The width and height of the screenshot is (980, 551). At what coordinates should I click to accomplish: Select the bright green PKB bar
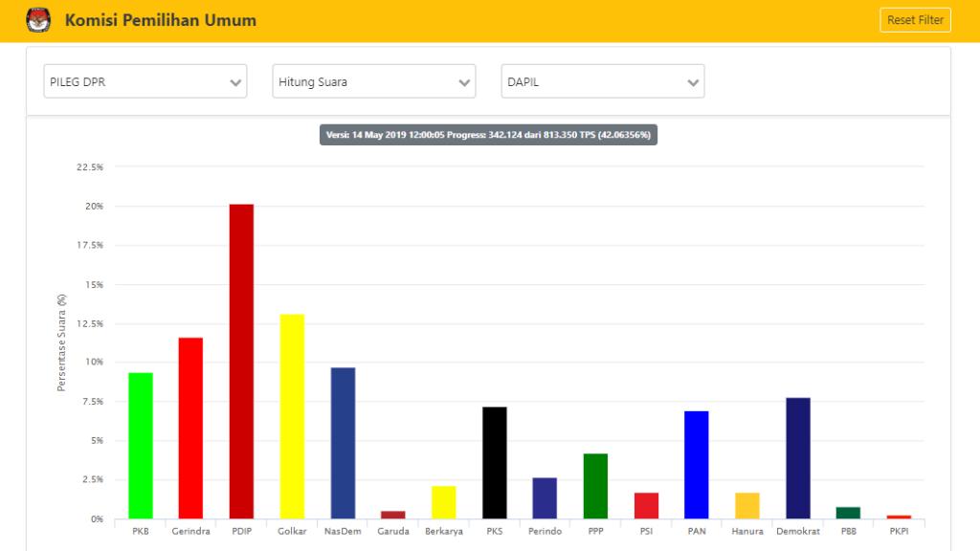point(141,446)
